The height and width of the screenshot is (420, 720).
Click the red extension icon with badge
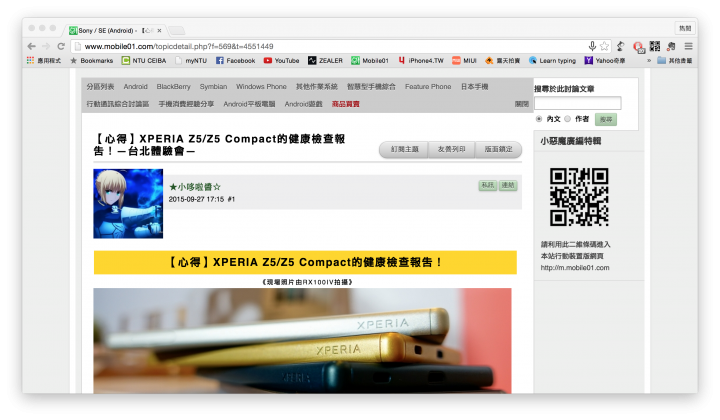(638, 47)
